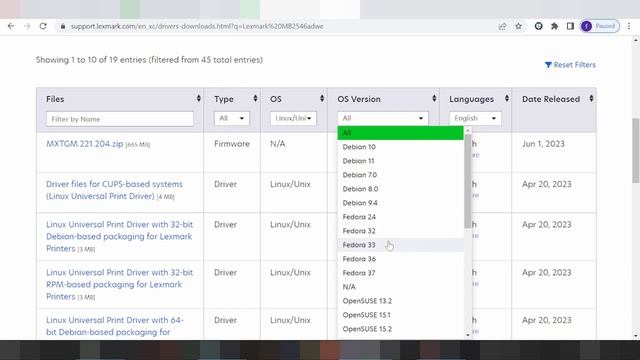Open 64-bit Debian-based packaging driver link
The height and width of the screenshot is (360, 640).
[x=115, y=326]
